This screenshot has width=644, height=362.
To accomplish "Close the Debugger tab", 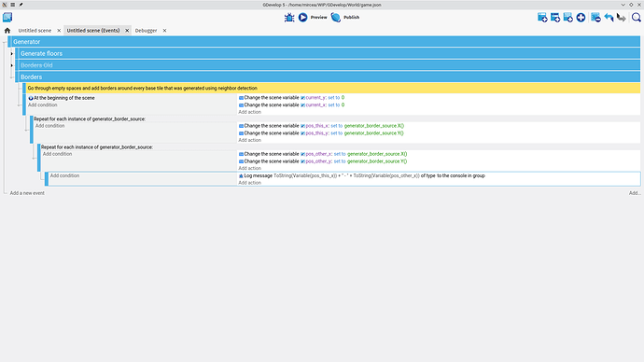I will (164, 31).
